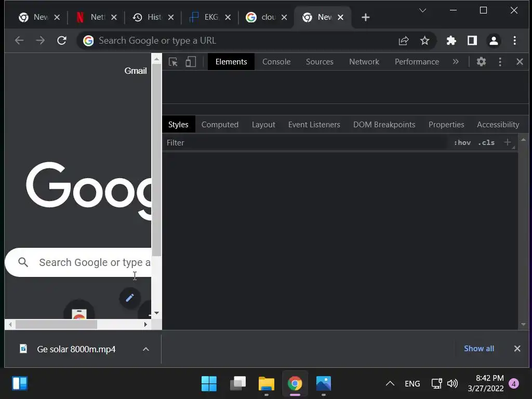
Task: Click the Google page search box
Action: click(79, 262)
